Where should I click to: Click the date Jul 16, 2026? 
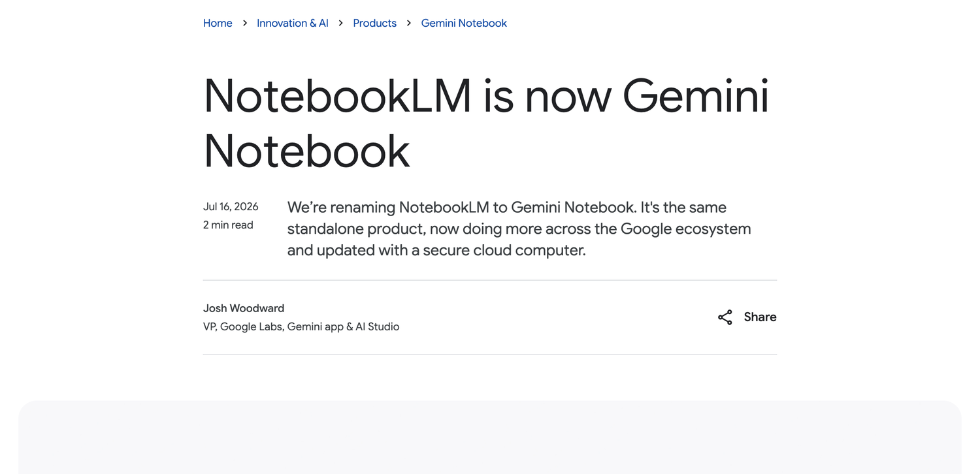coord(231,206)
